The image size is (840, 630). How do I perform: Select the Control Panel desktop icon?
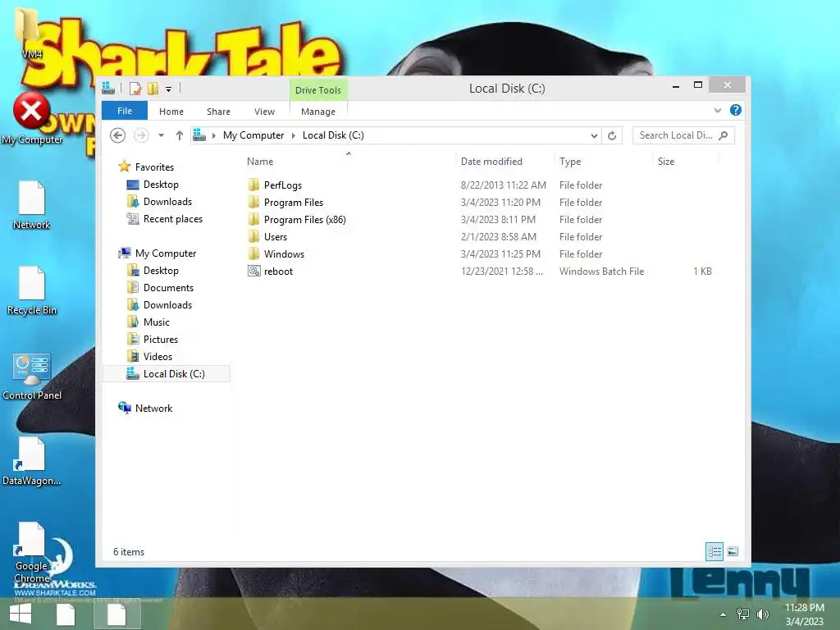point(32,377)
